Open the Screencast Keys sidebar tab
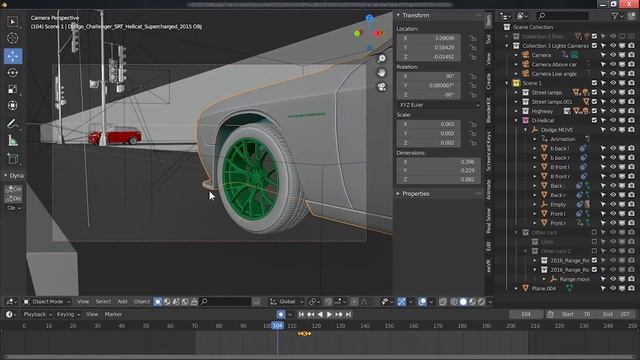Screen dimensions: 640x360 pyautogui.click(x=489, y=151)
